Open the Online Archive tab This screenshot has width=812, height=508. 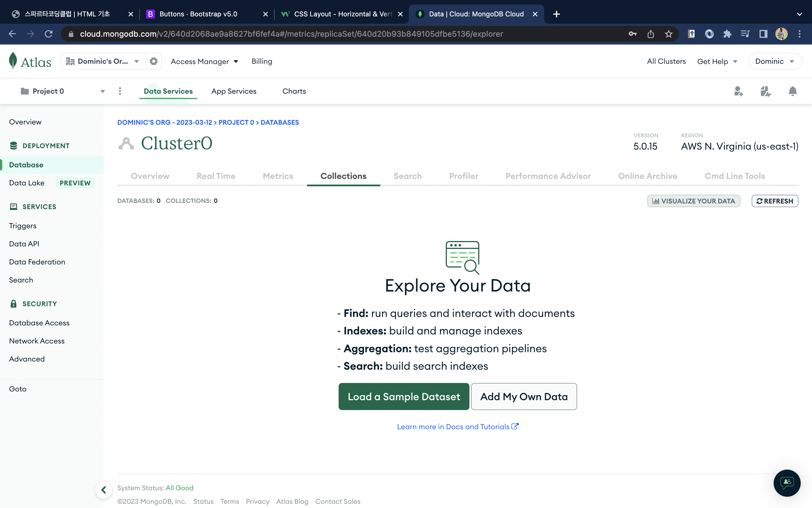tap(648, 176)
